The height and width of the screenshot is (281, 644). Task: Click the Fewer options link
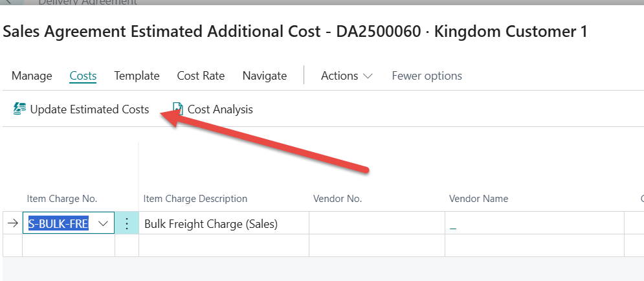(427, 76)
